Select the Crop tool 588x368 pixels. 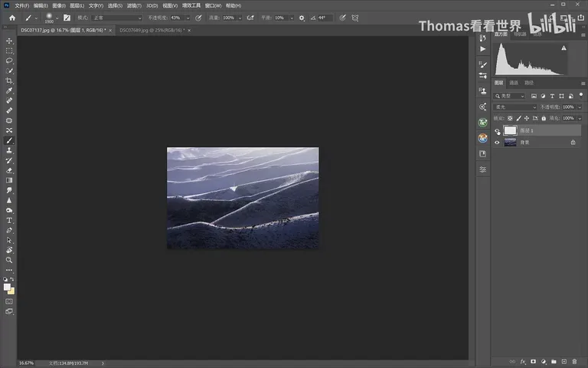(9, 80)
